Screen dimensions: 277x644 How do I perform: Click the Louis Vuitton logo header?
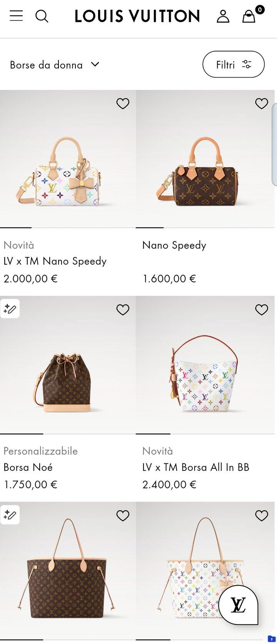point(137,16)
